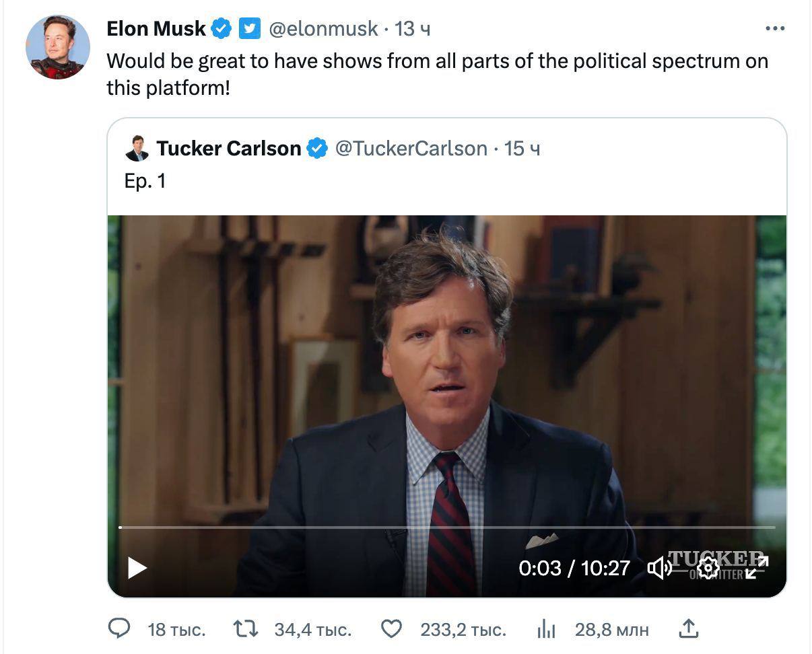
Task: Click the Tucker Carlson display name
Action: point(229,148)
